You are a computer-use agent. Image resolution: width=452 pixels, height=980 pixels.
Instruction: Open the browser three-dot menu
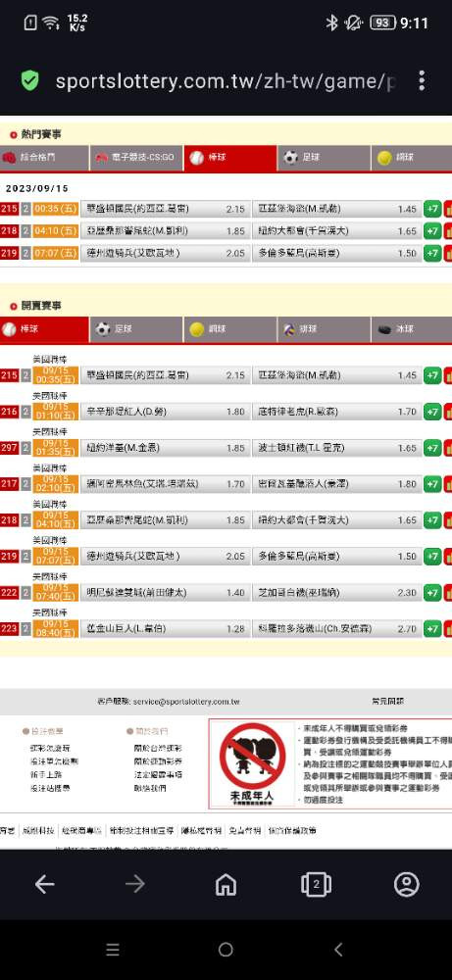point(422,80)
